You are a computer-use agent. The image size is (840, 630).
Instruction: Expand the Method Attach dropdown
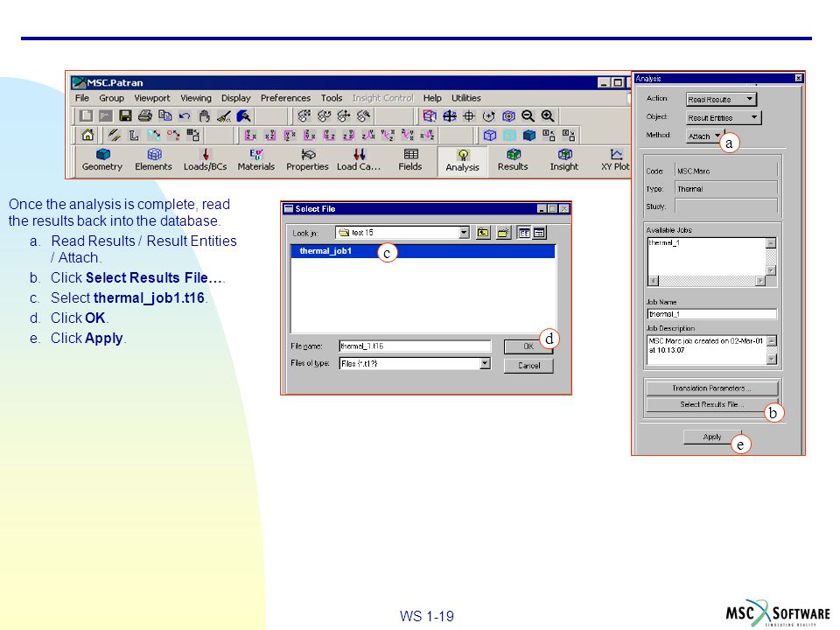point(705,136)
